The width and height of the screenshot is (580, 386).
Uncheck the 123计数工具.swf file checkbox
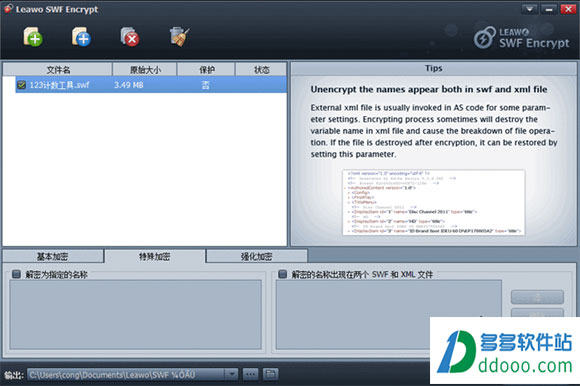point(21,85)
